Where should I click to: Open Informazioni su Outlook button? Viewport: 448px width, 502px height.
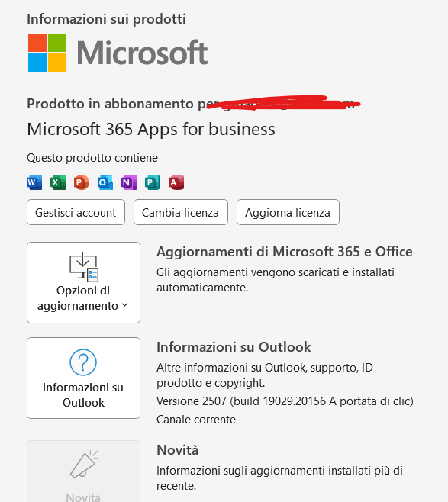pos(84,378)
